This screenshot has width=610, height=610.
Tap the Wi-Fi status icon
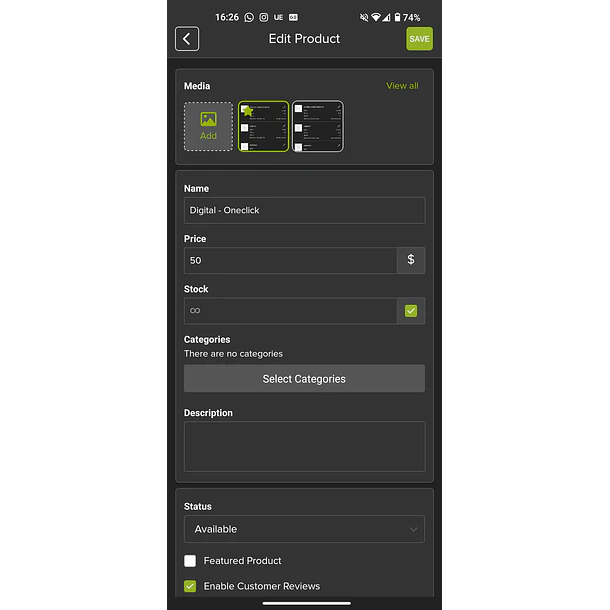(376, 18)
